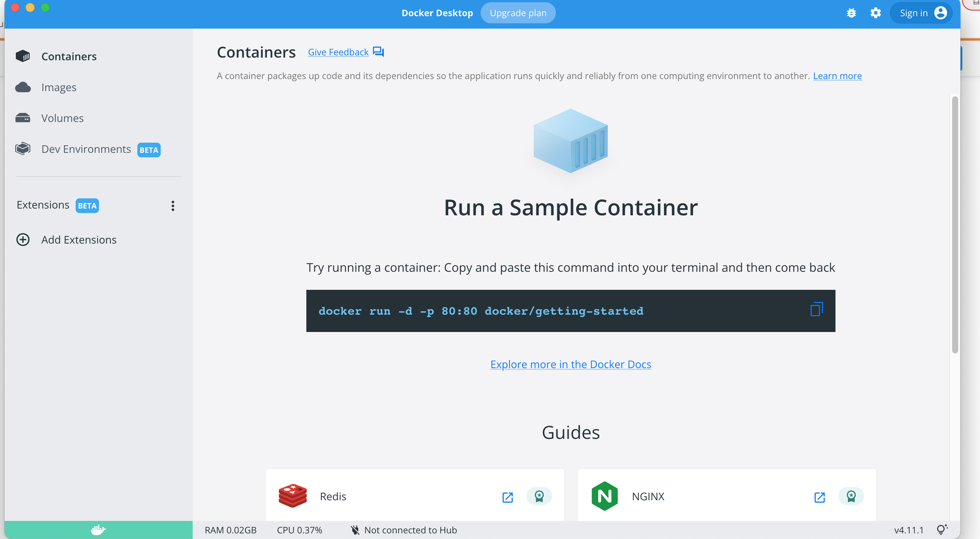Click the Give Feedback chat icon
Image resolution: width=980 pixels, height=539 pixels.
click(378, 52)
